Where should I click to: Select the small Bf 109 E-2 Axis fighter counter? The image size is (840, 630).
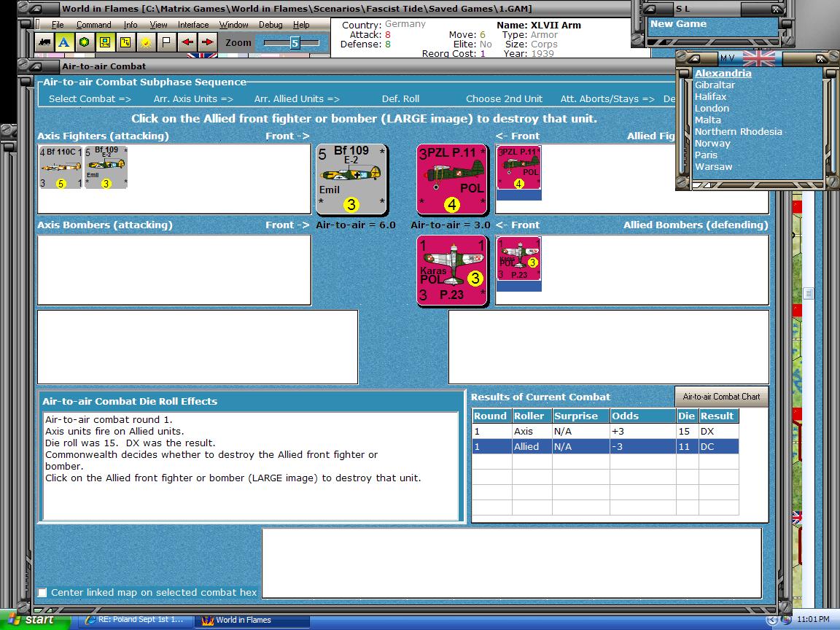[106, 167]
